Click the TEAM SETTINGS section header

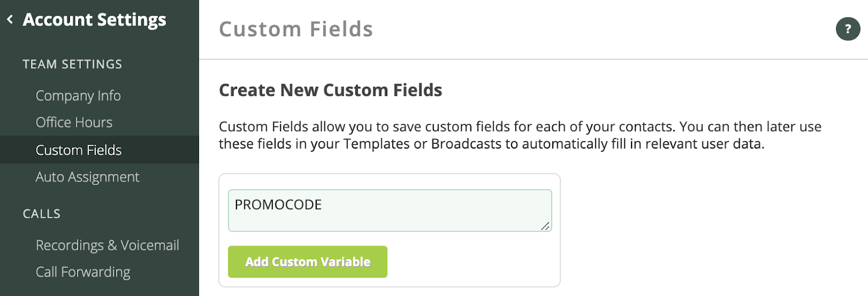[72, 64]
